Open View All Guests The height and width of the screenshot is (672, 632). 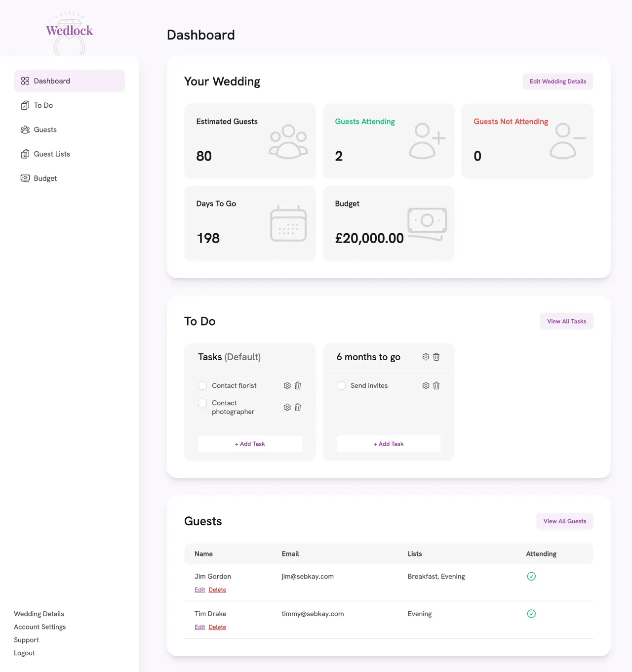(x=565, y=521)
